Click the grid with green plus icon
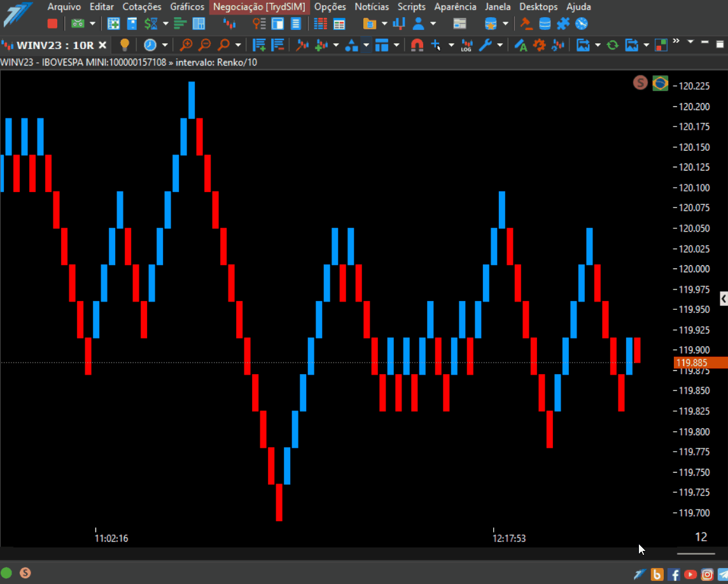The height and width of the screenshot is (584, 728). [x=113, y=23]
